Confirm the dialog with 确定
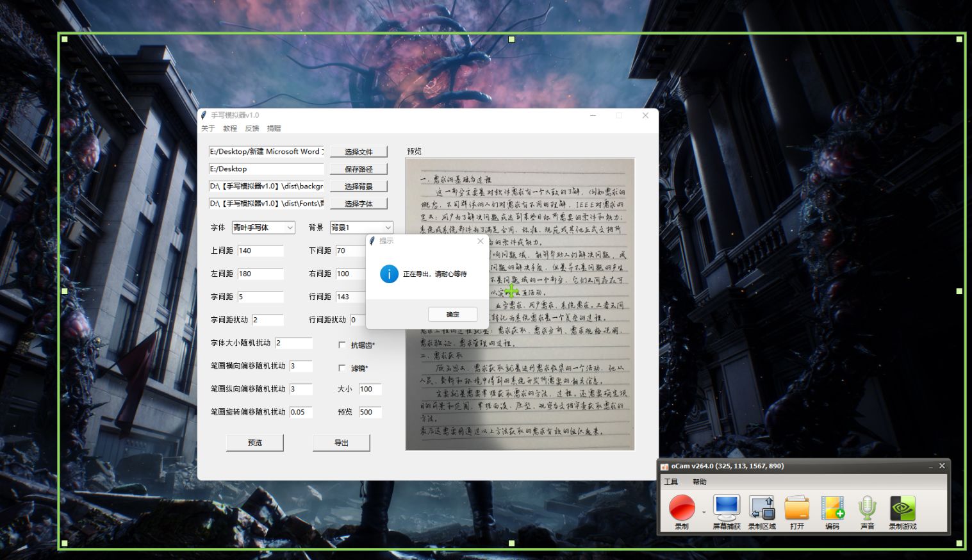Screen dimensions: 972x560 point(452,315)
